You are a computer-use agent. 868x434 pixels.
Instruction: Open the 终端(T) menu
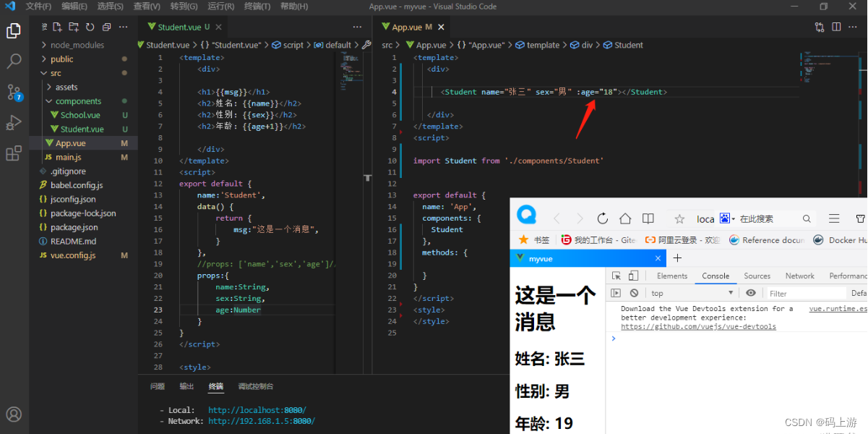(257, 7)
